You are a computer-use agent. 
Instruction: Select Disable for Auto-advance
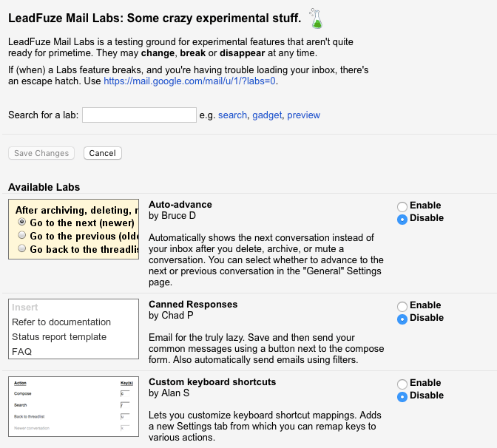(402, 220)
